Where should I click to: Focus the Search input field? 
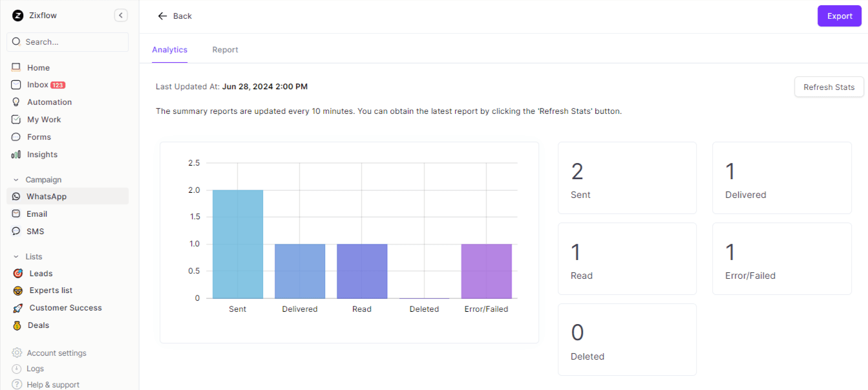click(71, 42)
